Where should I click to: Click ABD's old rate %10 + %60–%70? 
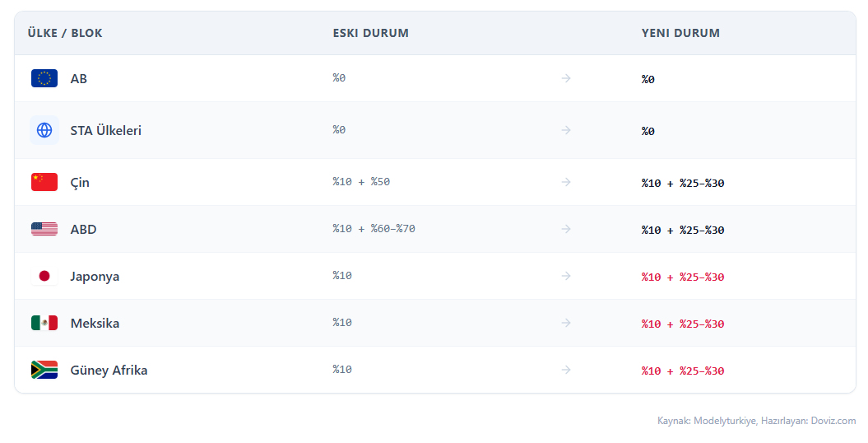click(x=374, y=229)
